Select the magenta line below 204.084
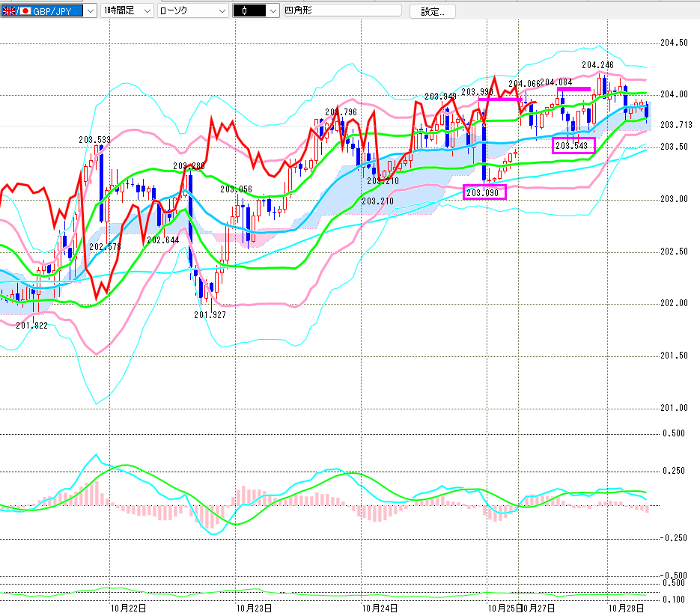 point(573,89)
